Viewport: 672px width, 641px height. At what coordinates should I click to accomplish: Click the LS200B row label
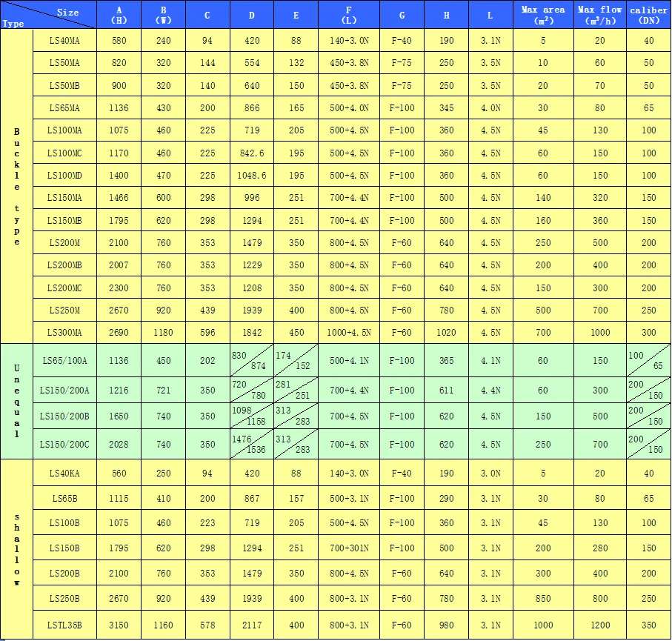point(64,573)
